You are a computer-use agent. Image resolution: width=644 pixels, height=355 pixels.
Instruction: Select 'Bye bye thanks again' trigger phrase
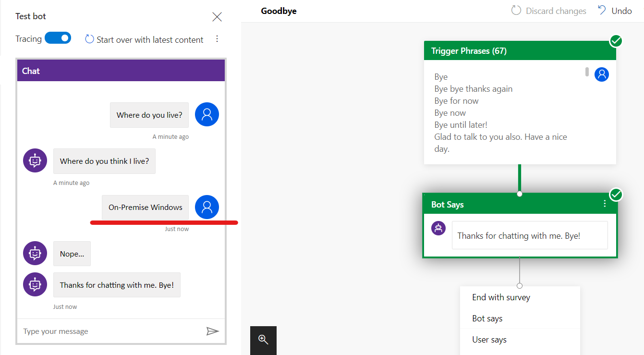(474, 89)
